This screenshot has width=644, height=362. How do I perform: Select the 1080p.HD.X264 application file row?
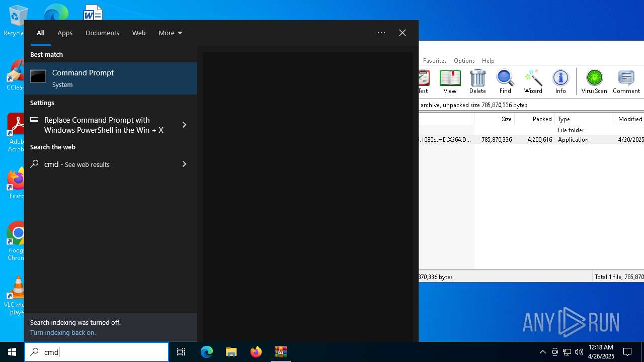coord(531,140)
